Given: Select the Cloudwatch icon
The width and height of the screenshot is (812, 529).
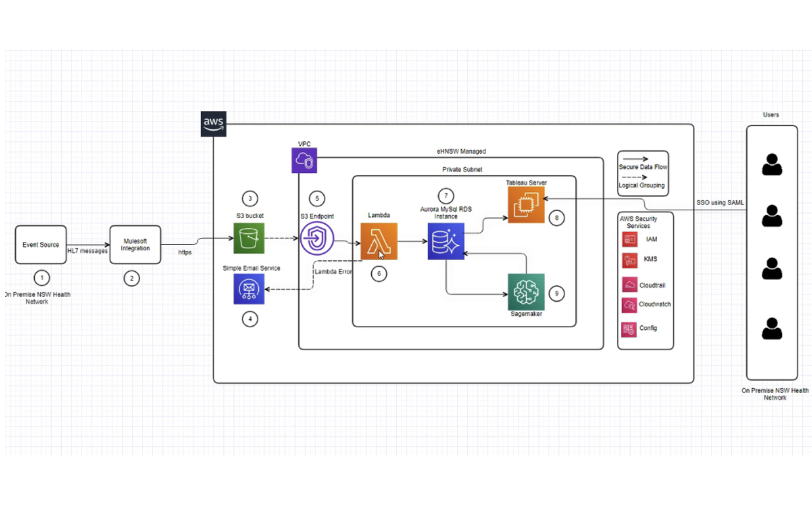Looking at the screenshot, I should coord(629,305).
